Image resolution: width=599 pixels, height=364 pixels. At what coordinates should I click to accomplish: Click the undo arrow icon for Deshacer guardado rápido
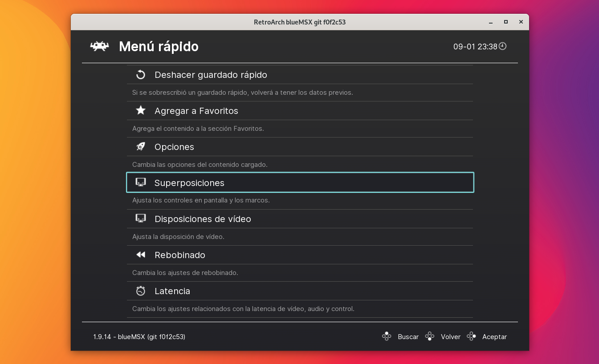click(x=141, y=75)
